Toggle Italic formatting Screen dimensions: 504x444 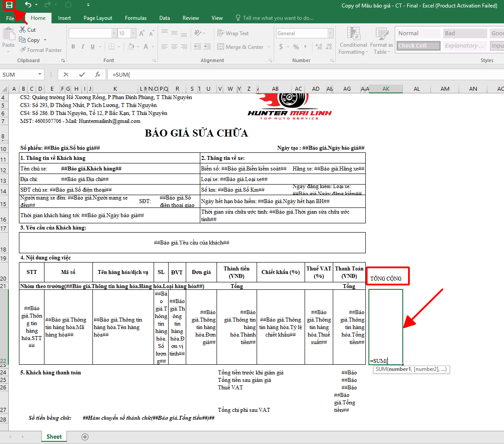tap(84, 47)
